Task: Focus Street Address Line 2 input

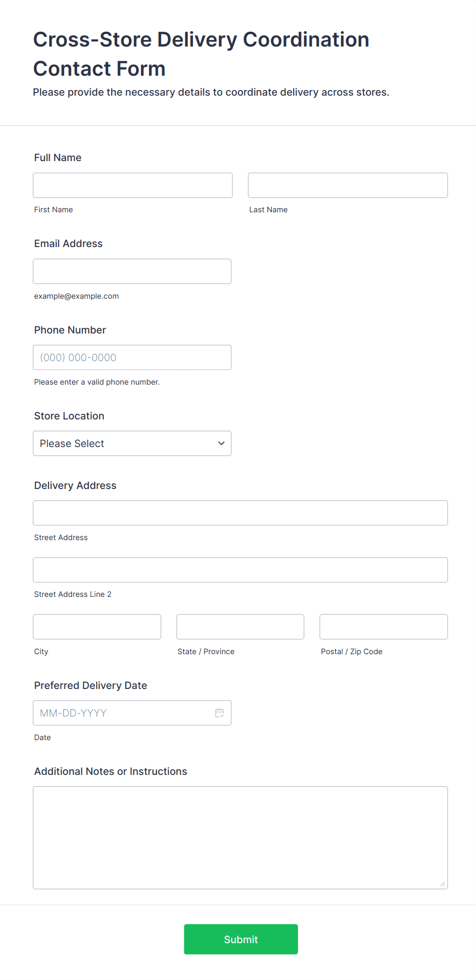Action: point(240,570)
